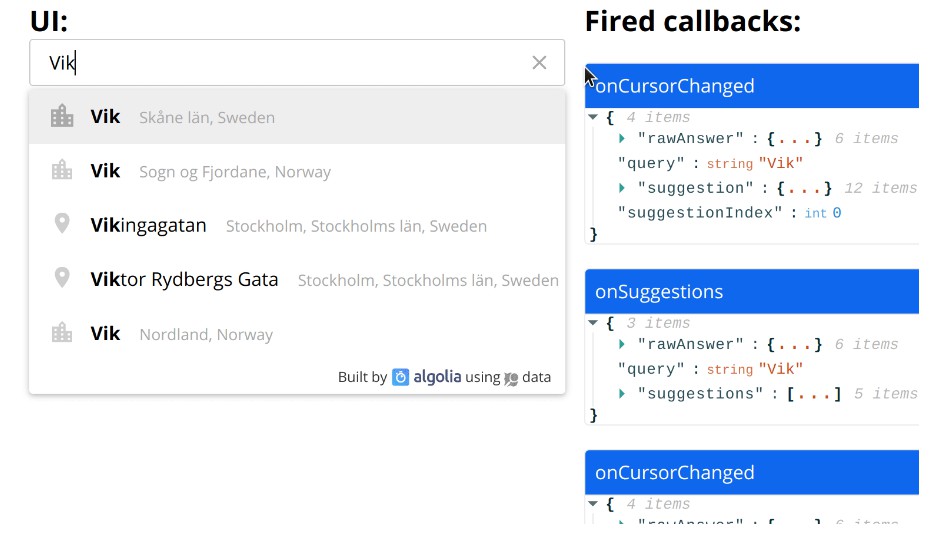
Task: Click the map pin icon beside Viktor Rydbergs Gata
Action: click(62, 279)
